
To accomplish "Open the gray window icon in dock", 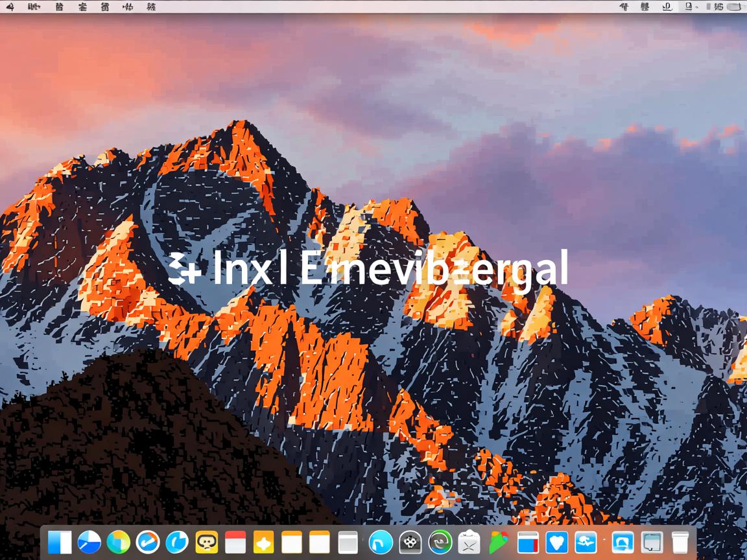I will coord(348,542).
